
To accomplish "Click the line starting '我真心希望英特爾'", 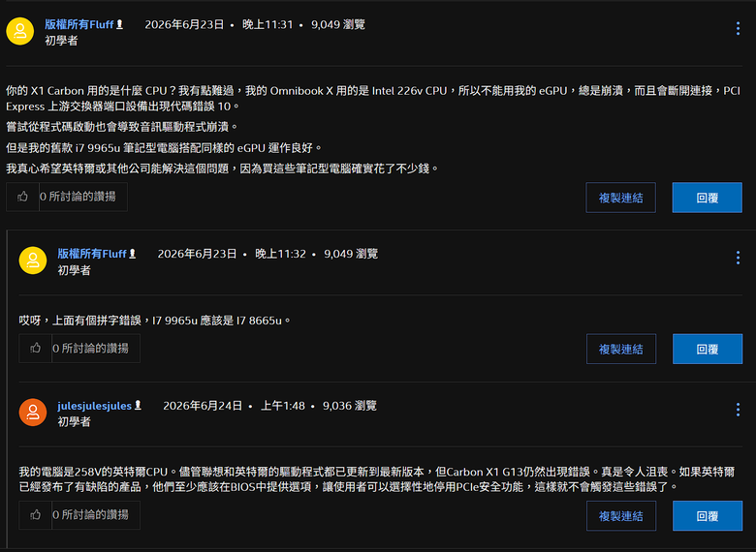I will tap(222, 169).
